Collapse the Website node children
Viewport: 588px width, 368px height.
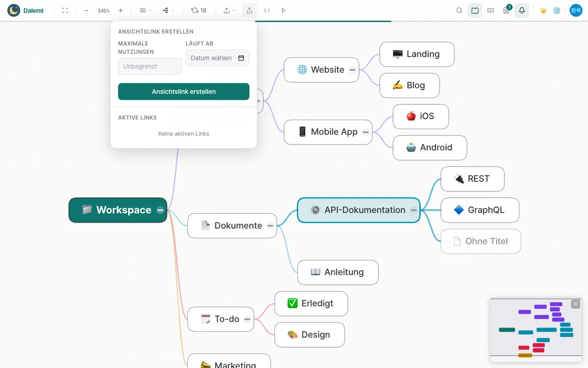(352, 70)
